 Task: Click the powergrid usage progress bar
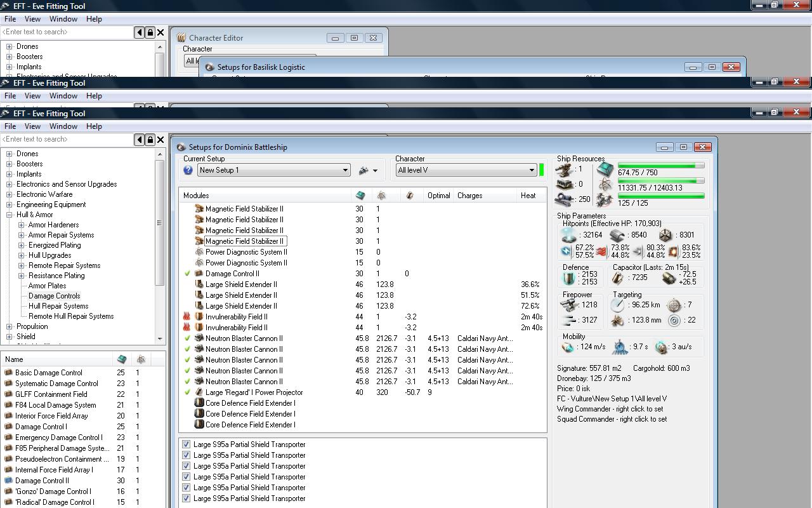(x=661, y=181)
